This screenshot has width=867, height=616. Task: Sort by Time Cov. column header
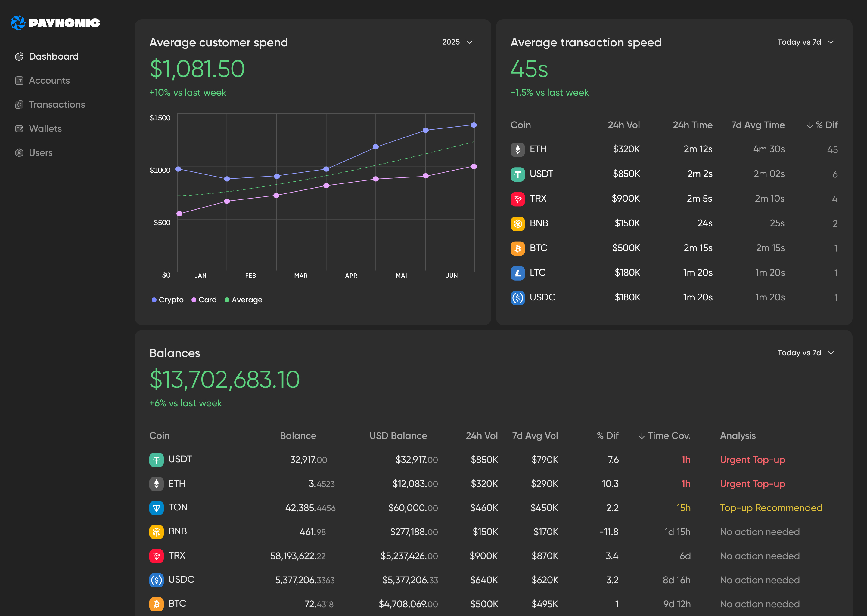664,436
